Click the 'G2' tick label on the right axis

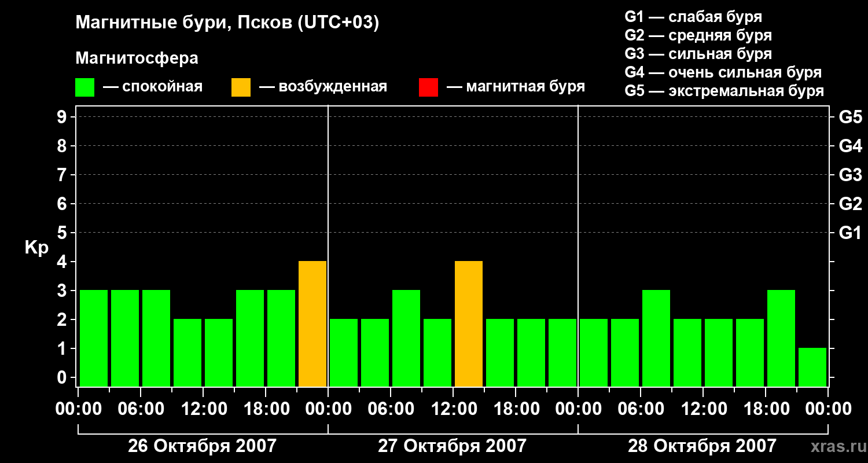point(850,204)
